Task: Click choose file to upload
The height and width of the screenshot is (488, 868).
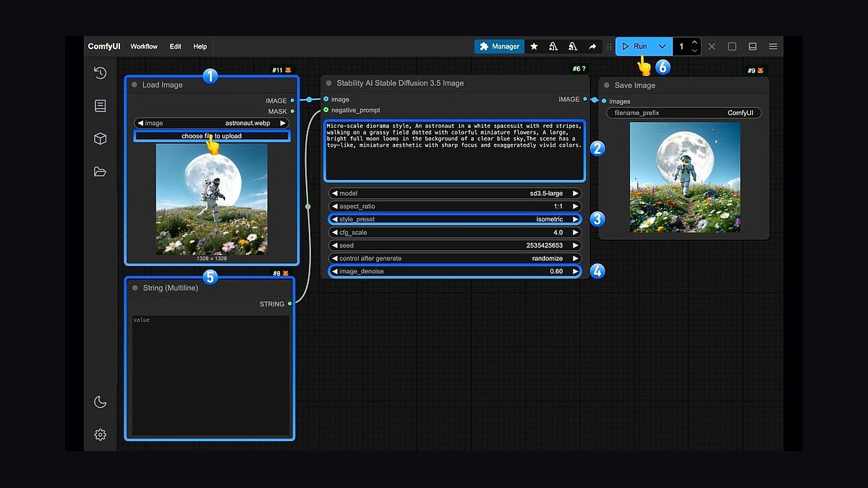Action: tap(212, 136)
